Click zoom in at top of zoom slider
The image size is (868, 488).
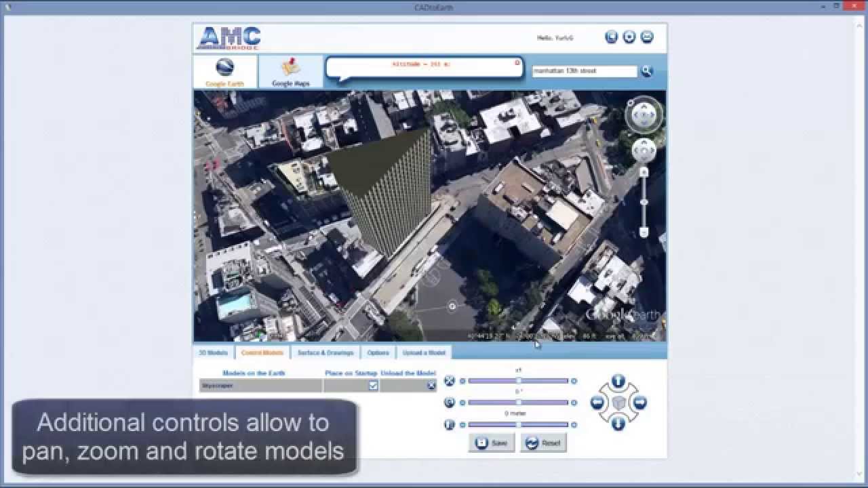[644, 172]
